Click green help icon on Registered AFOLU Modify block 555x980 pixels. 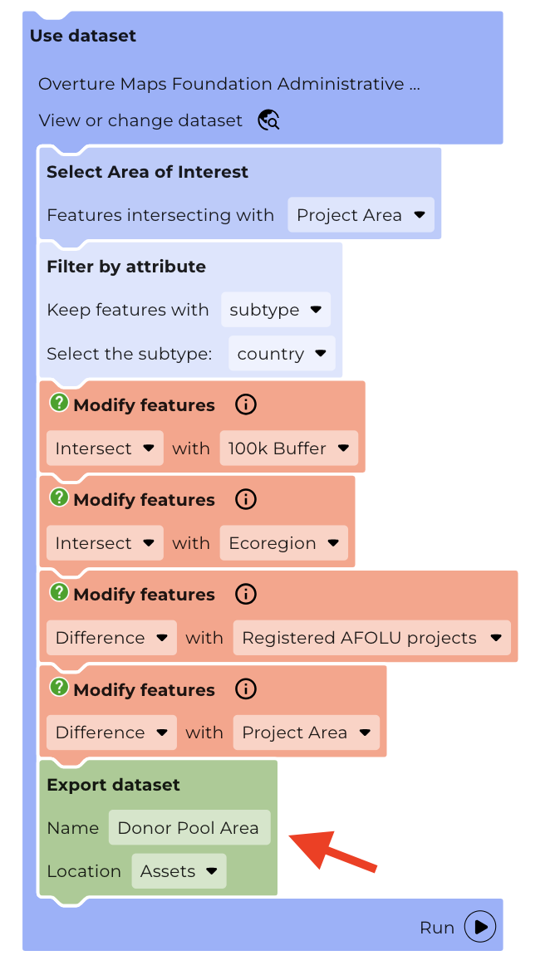(x=59, y=592)
